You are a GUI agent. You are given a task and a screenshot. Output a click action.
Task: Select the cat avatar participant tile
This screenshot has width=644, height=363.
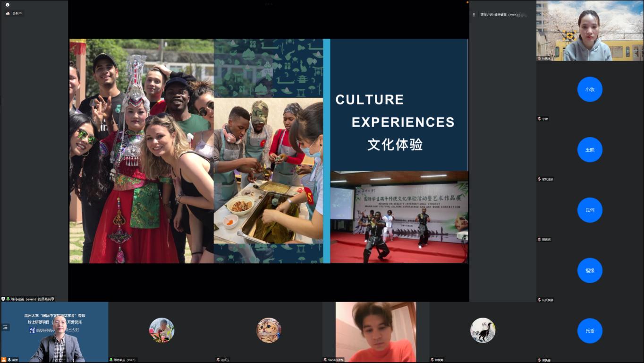tap(269, 330)
